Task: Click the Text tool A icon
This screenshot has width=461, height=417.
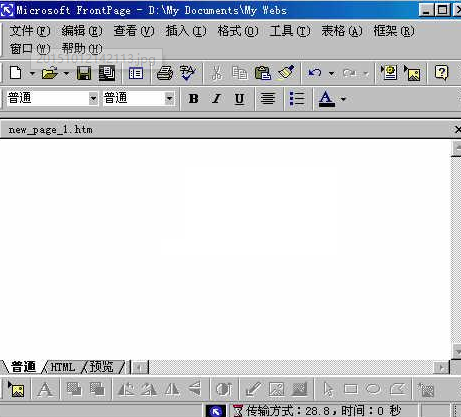Action: pos(45,389)
